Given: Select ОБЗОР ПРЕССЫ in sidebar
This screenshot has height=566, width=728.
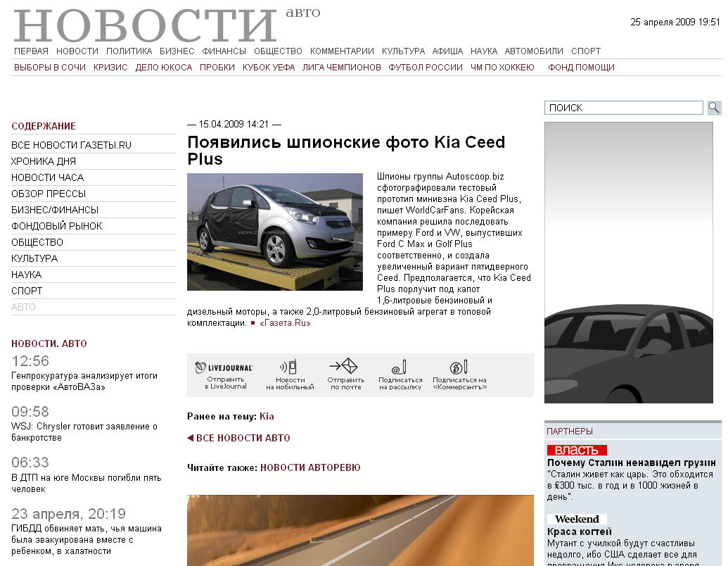Looking at the screenshot, I should [x=49, y=194].
